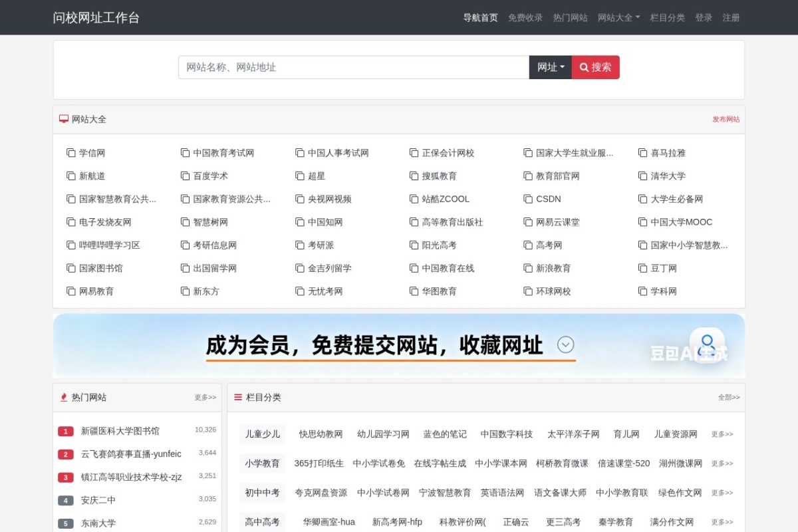Open 云飞赛鸽赛事直播-yunfeic in hot sites
This screenshot has height=532, width=798.
pyautogui.click(x=131, y=454)
